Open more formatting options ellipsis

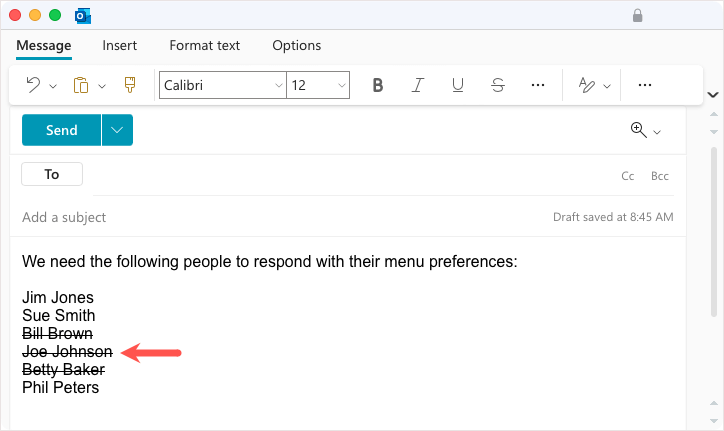(538, 86)
